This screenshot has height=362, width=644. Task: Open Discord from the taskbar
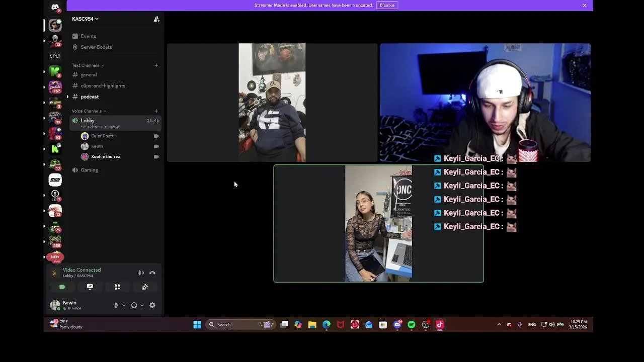click(397, 325)
